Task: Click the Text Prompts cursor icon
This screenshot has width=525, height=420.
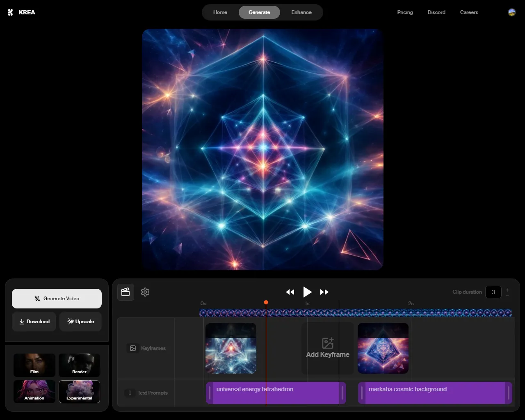Action: (130, 393)
